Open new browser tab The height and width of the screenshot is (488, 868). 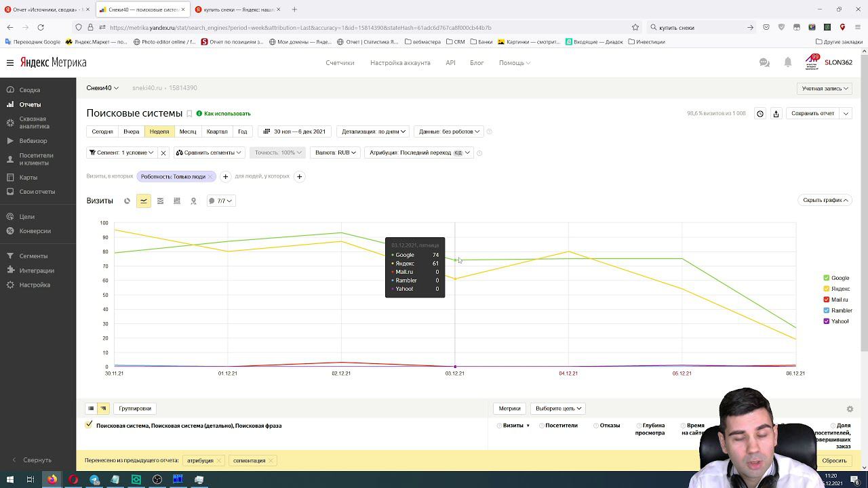pyautogui.click(x=294, y=9)
